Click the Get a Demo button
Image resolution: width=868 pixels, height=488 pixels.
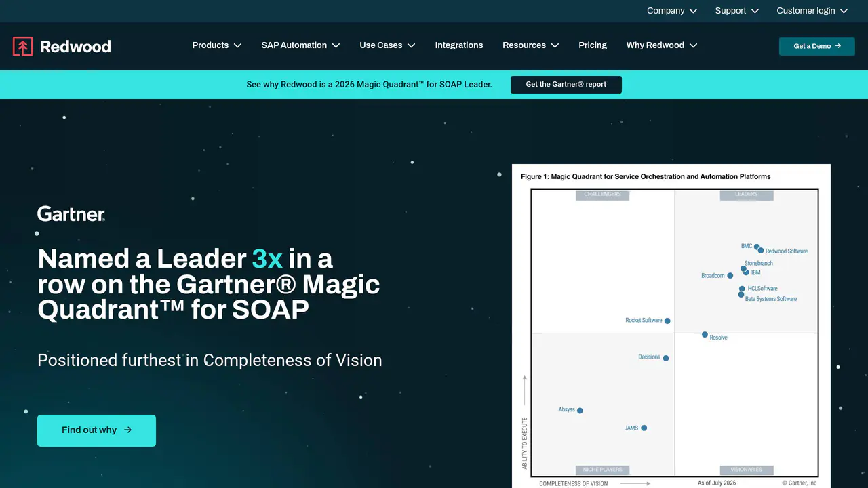click(817, 46)
